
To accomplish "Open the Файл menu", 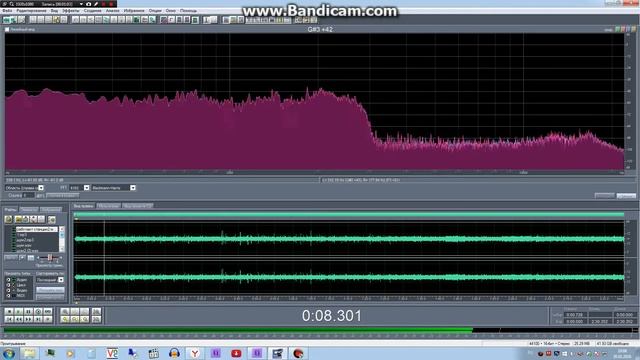I will coord(7,11).
